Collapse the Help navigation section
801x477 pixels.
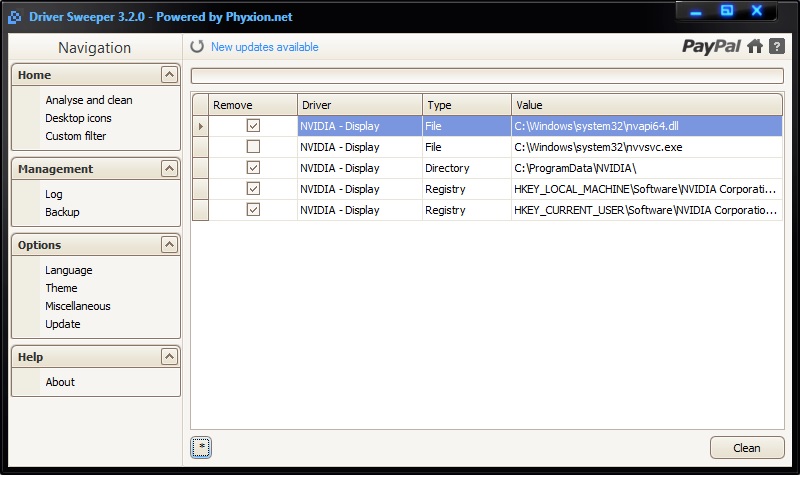[x=169, y=356]
